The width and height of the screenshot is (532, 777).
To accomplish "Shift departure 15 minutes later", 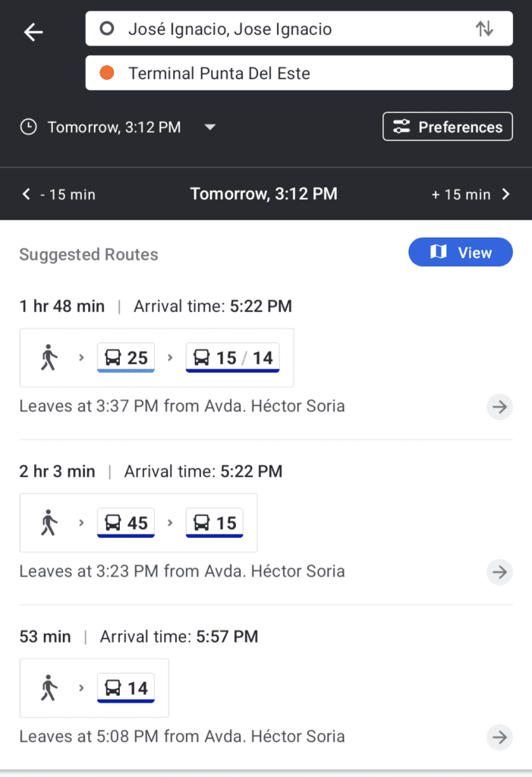I will pos(471,194).
